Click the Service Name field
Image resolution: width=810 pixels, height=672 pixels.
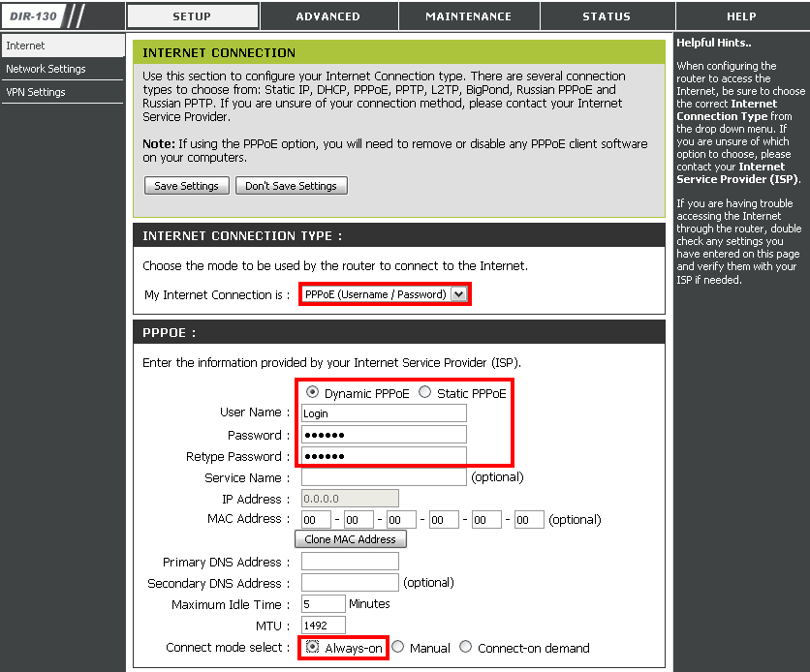[384, 477]
